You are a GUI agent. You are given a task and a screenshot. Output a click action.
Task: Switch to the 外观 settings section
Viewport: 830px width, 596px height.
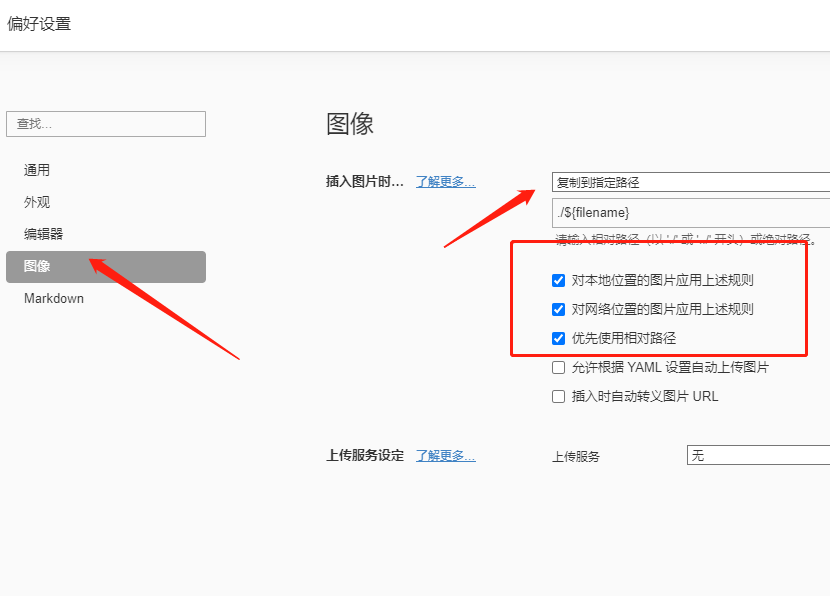click(x=37, y=202)
